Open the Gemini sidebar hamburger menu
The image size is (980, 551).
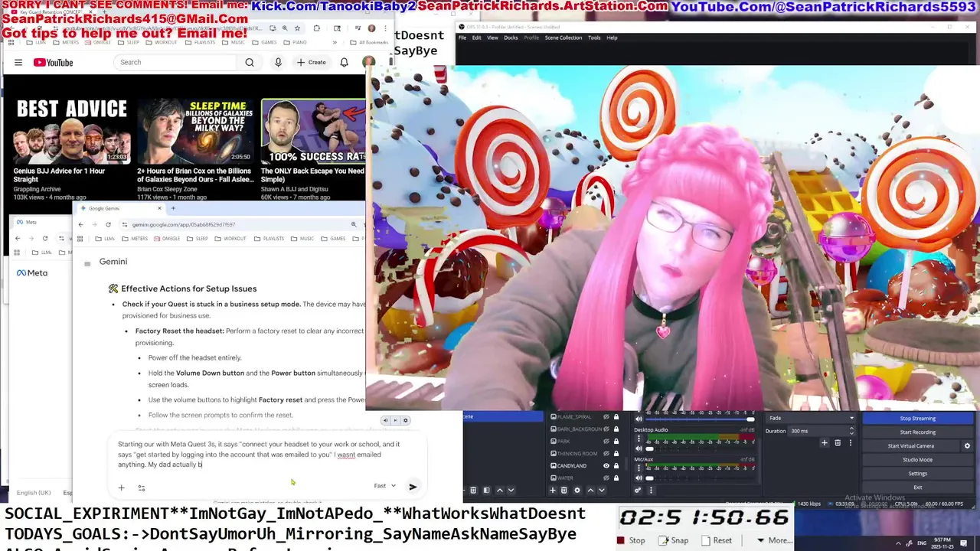click(87, 264)
